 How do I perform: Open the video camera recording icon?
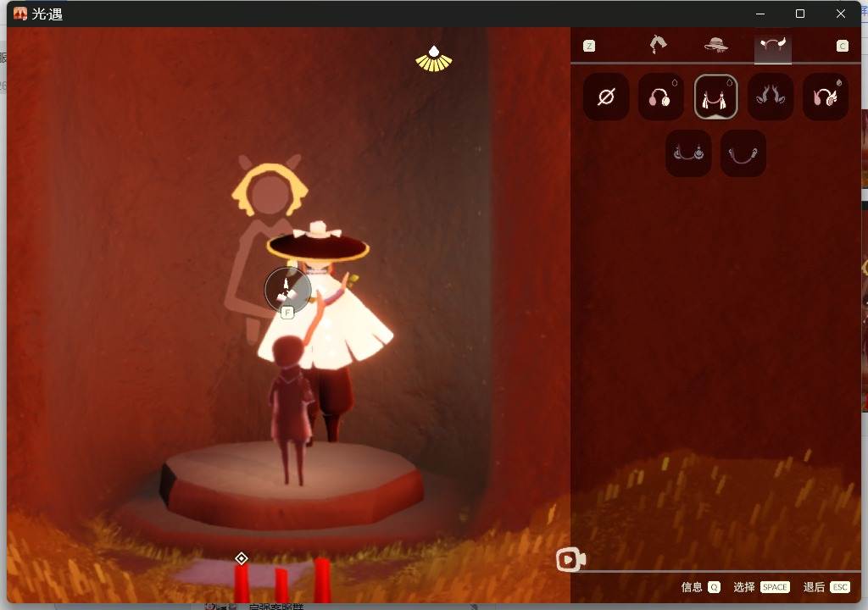(x=570, y=560)
